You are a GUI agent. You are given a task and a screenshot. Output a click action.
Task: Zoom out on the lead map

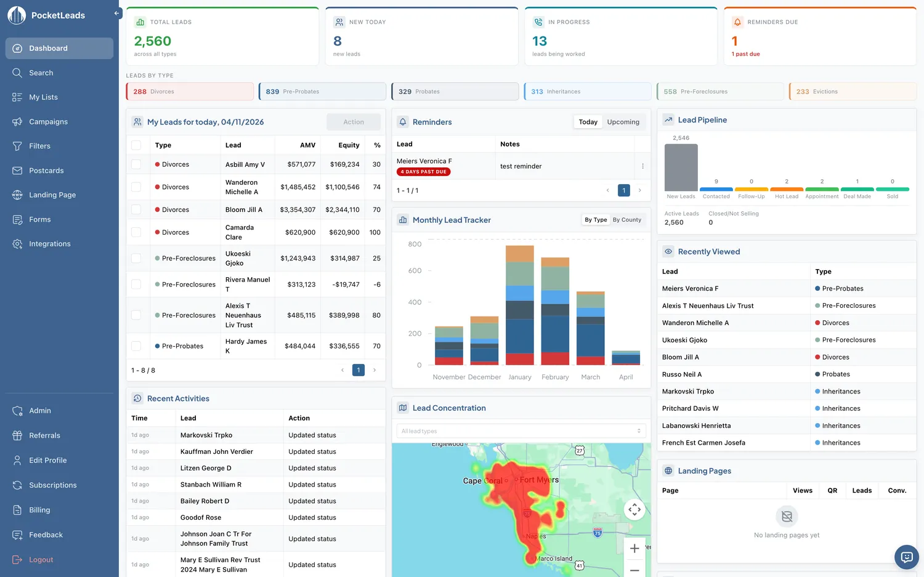click(634, 570)
